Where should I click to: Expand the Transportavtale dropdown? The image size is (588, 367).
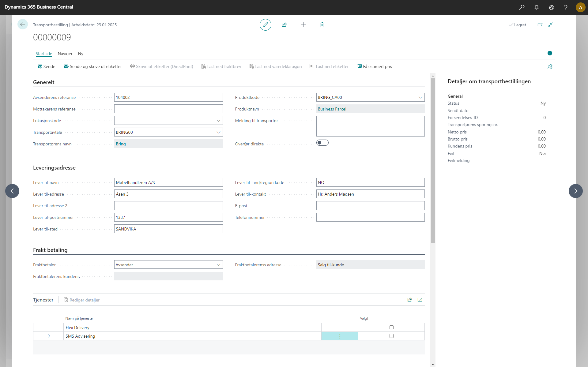coord(218,132)
